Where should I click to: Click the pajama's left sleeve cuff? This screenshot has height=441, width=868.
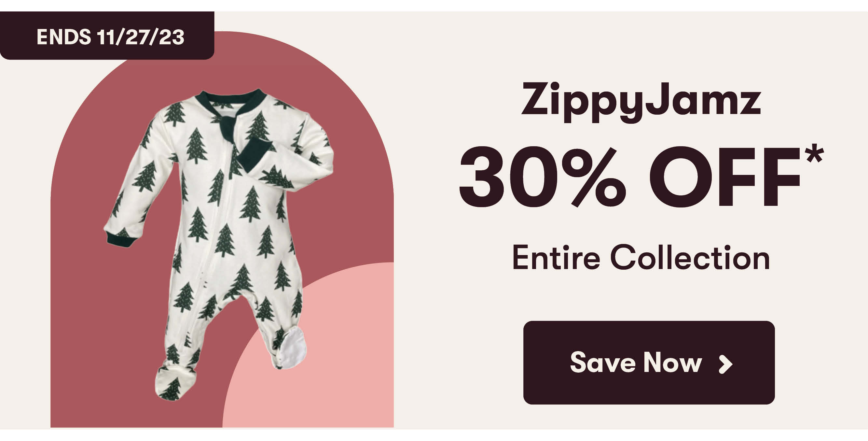pyautogui.click(x=121, y=239)
